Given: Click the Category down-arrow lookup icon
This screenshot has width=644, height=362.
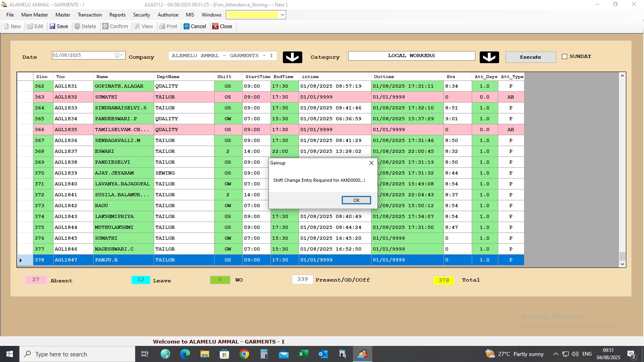Looking at the screenshot, I should (489, 57).
